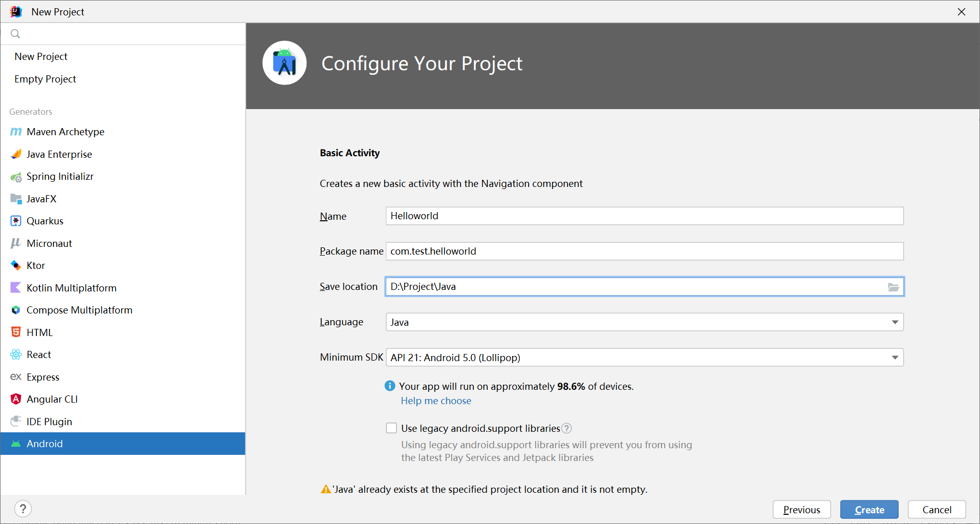Click the help icon beside legacy libraries
The width and height of the screenshot is (980, 524).
pos(567,428)
